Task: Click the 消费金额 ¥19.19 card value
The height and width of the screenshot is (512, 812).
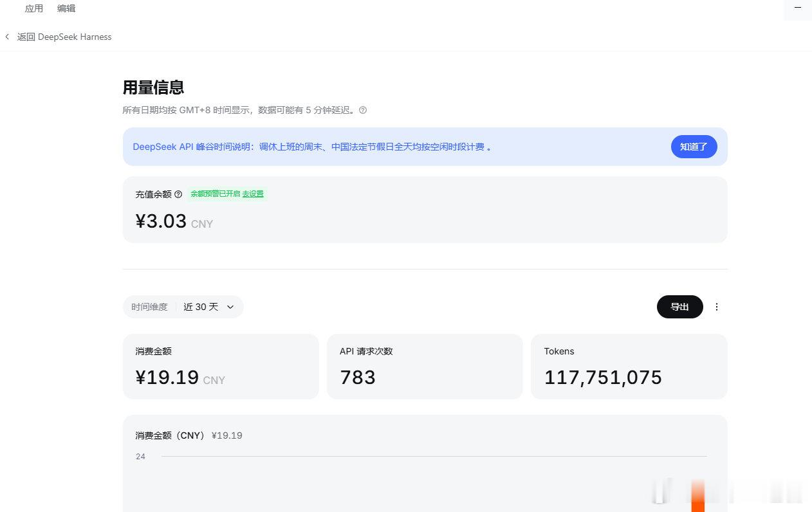Action: [x=167, y=377]
